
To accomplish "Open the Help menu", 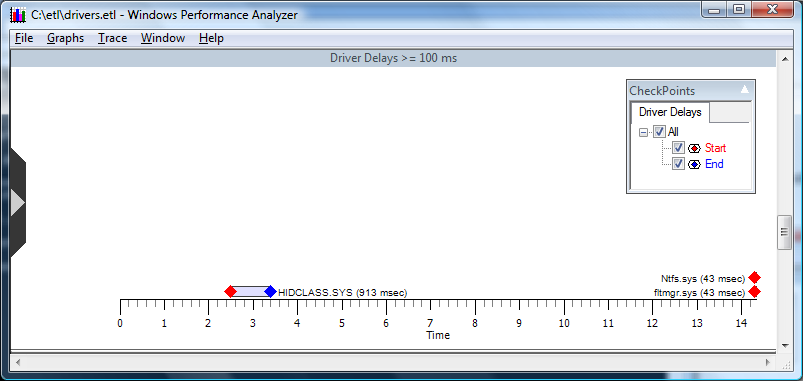I will [211, 38].
